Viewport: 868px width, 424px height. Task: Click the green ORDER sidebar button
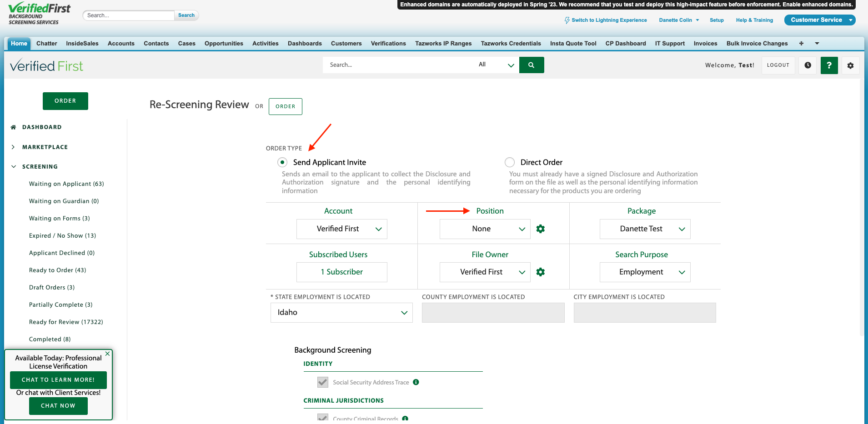65,101
